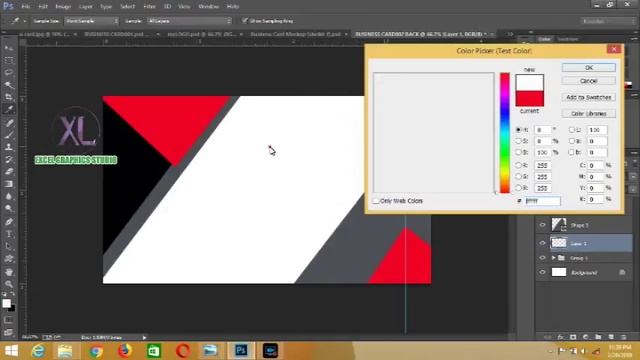
Task: Select the History Brush tool
Action: point(9,159)
